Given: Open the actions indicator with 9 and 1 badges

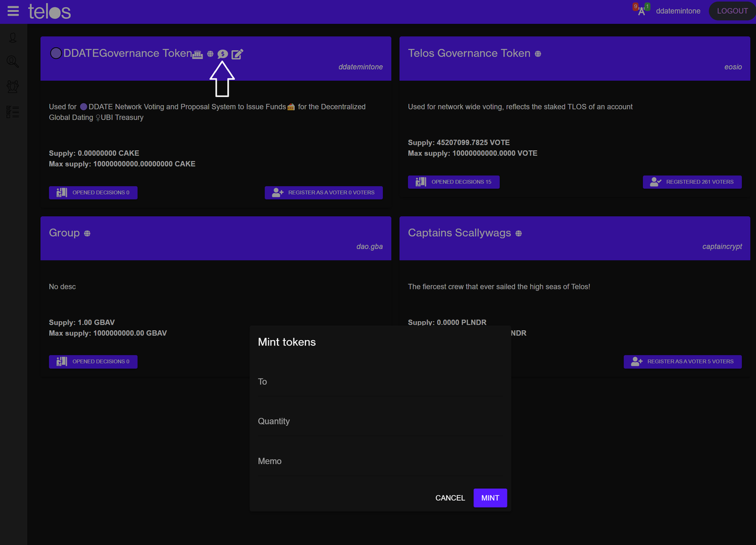Looking at the screenshot, I should click(x=641, y=10).
